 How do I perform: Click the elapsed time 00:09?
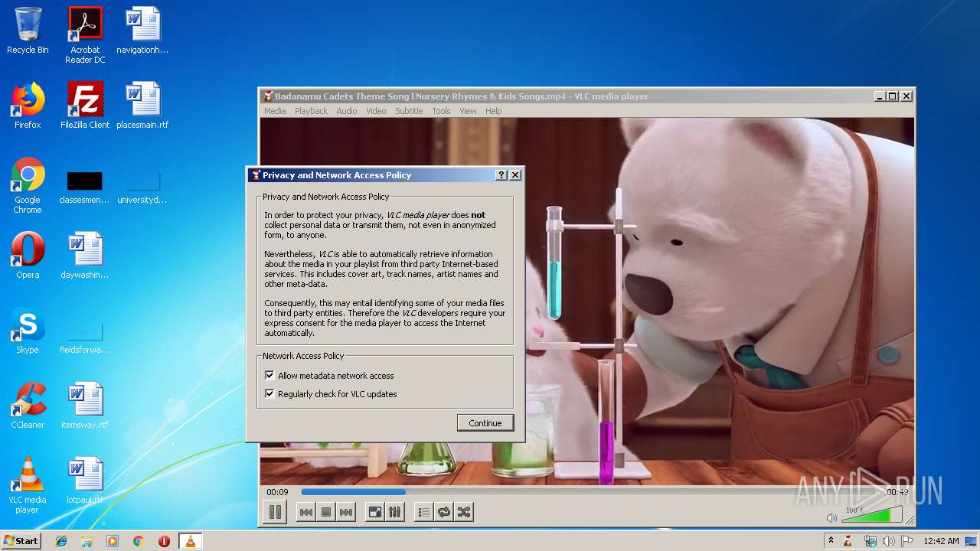click(277, 492)
